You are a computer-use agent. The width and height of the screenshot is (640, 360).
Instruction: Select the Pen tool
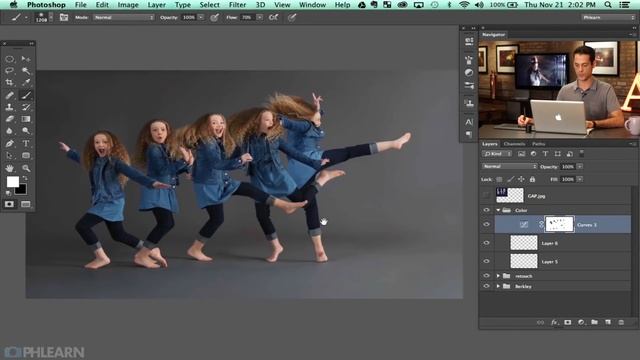pos(9,144)
